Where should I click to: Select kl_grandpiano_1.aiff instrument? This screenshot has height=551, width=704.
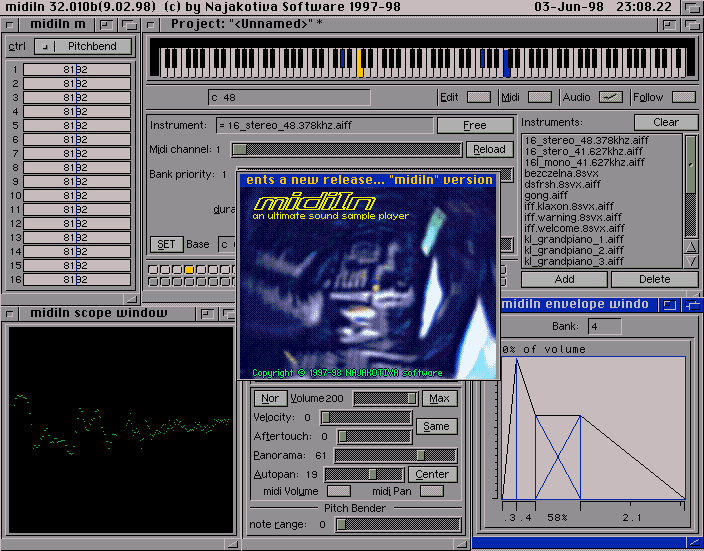574,239
